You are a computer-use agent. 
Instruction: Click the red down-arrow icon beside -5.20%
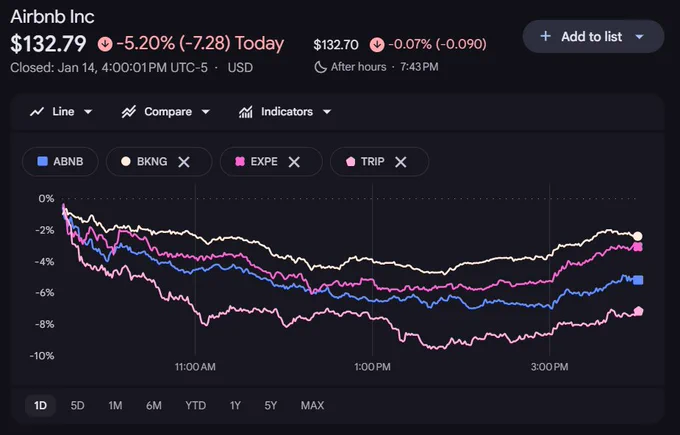coord(105,44)
